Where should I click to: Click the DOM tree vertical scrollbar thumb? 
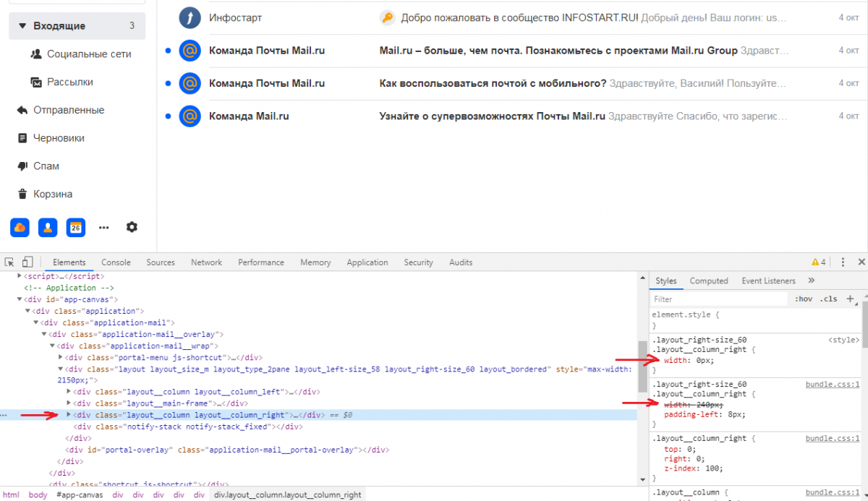pyautogui.click(x=642, y=366)
